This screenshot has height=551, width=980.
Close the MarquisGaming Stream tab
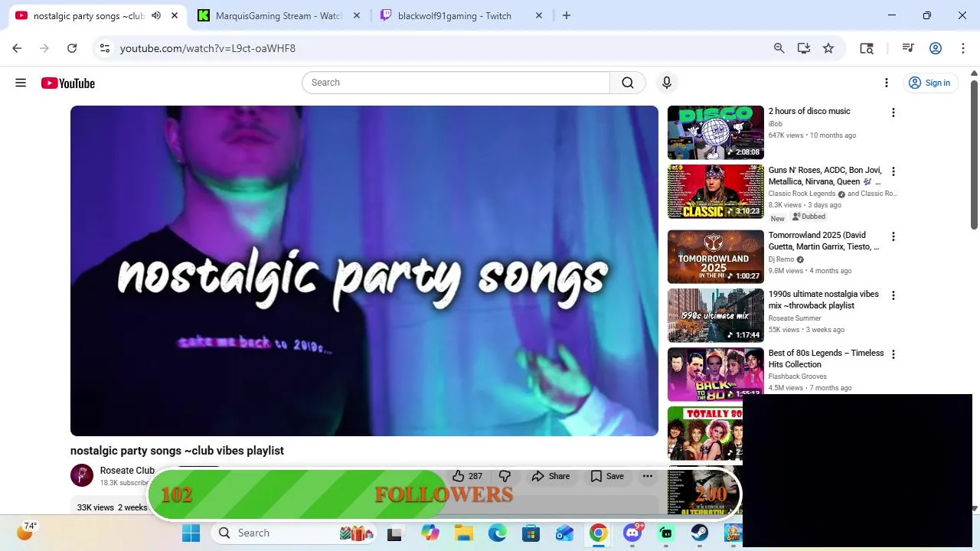pos(357,15)
